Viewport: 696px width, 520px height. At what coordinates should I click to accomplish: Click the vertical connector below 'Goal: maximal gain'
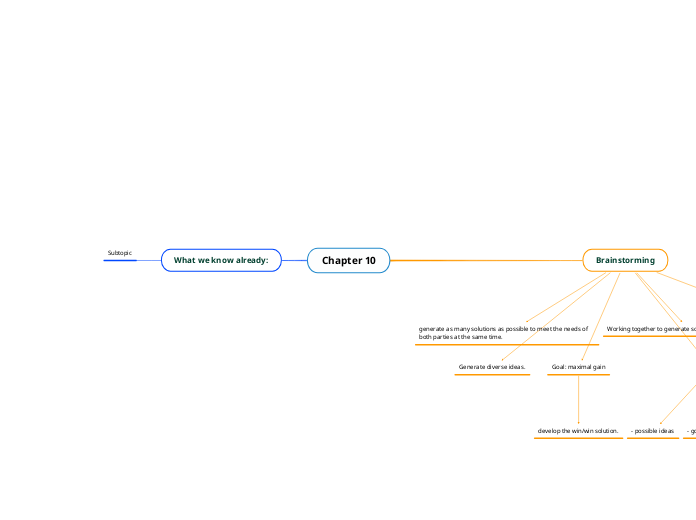click(x=578, y=399)
